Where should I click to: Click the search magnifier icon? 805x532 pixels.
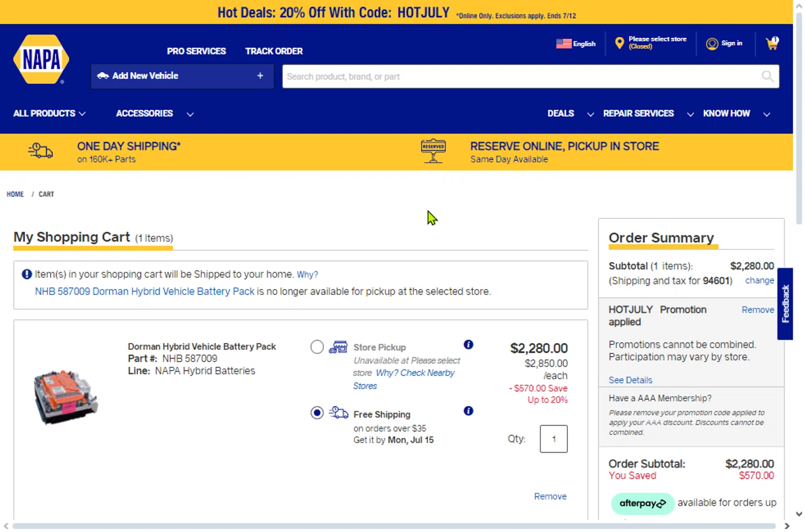[x=767, y=76]
